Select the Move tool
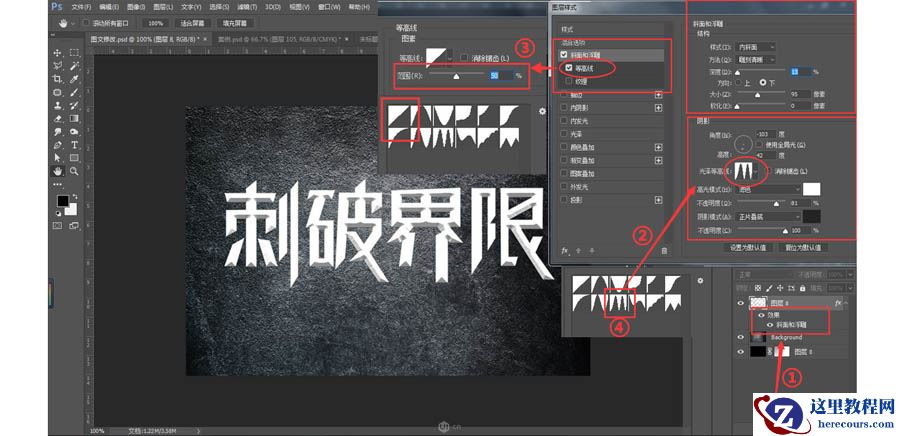900x436 pixels. (x=57, y=53)
